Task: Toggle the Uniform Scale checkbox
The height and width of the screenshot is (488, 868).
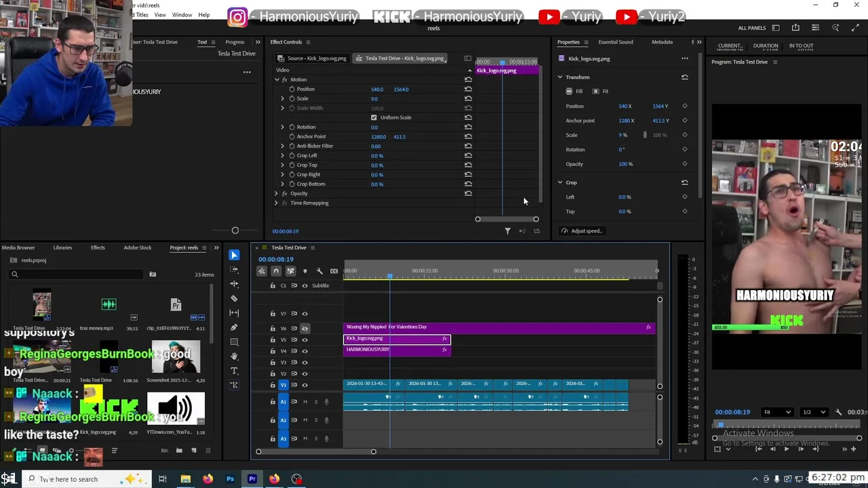Action: [x=374, y=117]
